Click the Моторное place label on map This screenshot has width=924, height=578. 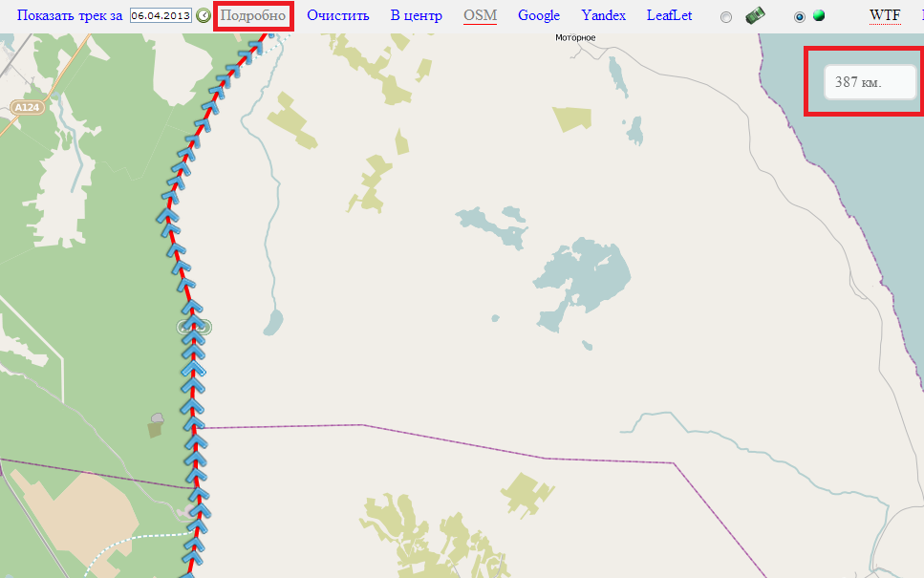tap(575, 38)
